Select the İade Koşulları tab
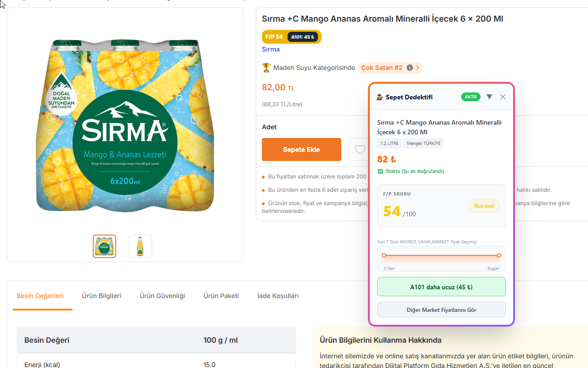588x368 pixels. point(278,296)
